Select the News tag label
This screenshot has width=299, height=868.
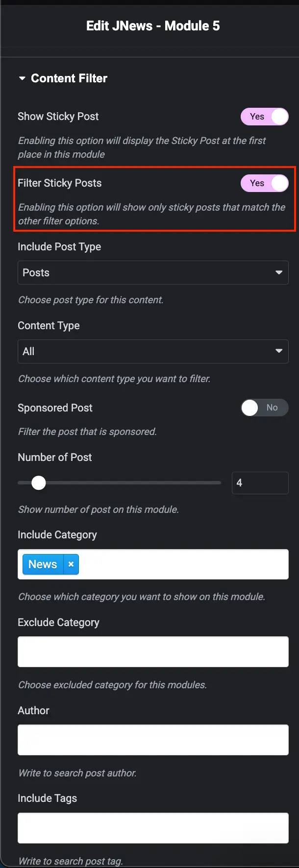point(43,564)
